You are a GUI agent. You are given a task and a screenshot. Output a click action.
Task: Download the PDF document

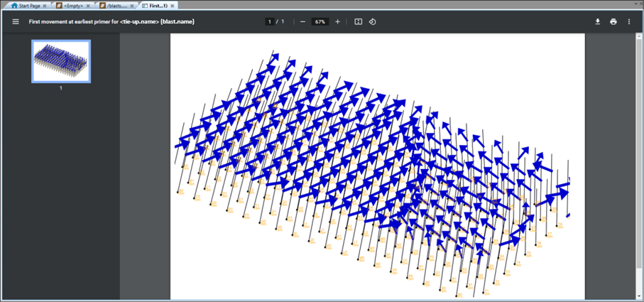598,22
